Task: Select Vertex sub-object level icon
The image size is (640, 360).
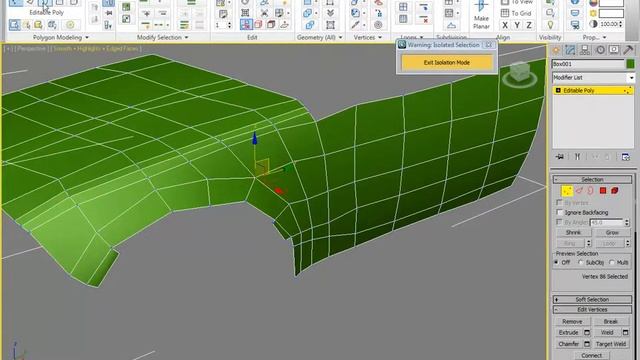Action: pyautogui.click(x=567, y=191)
